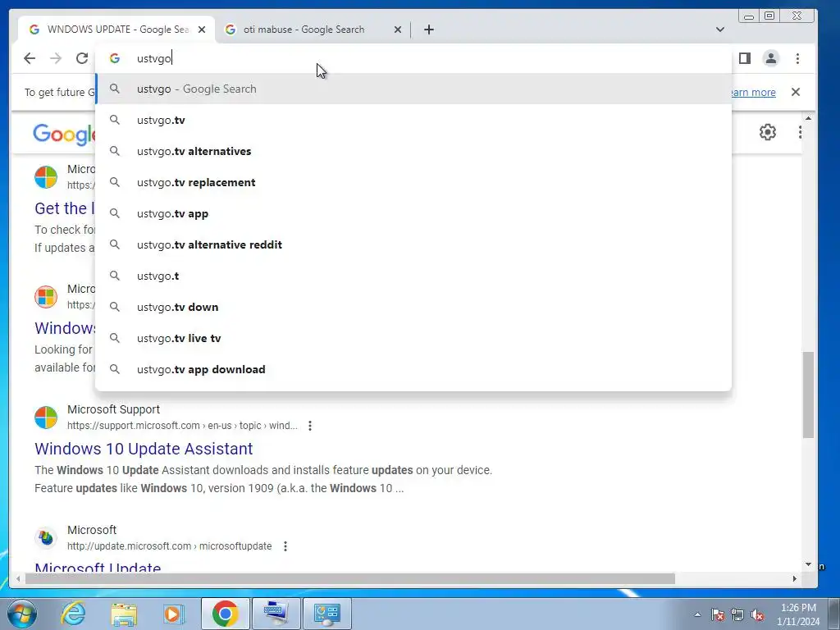Image resolution: width=840 pixels, height=630 pixels.
Task: Click the scroll right arrow
Action: click(x=794, y=578)
